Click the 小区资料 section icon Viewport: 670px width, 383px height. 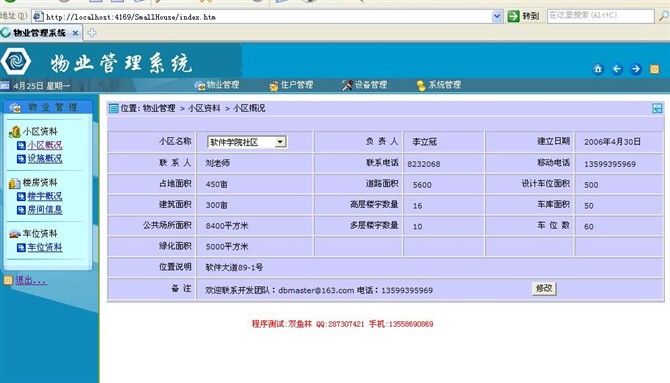pos(15,132)
